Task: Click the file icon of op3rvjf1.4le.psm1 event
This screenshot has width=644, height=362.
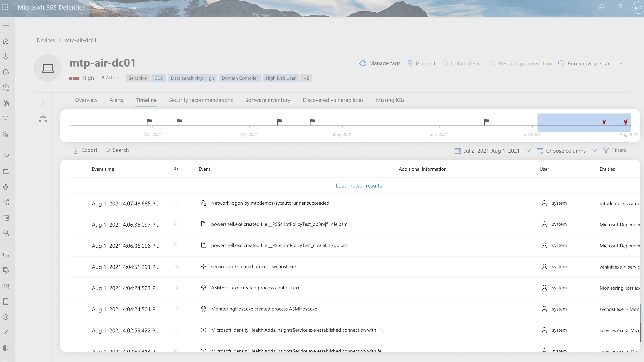Action: (x=203, y=224)
